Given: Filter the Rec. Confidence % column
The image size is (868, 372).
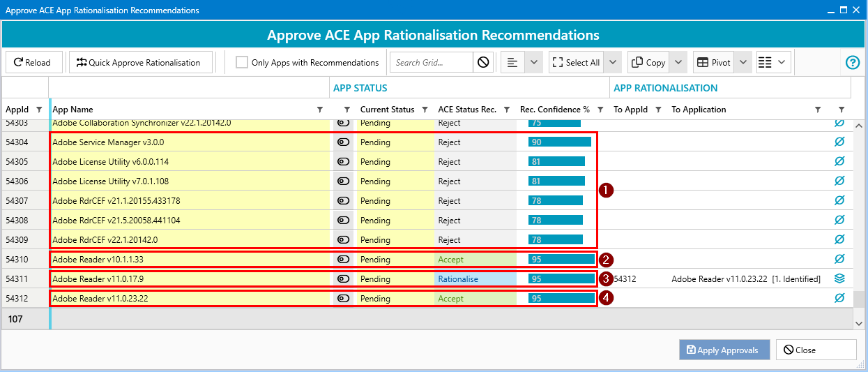Looking at the screenshot, I should [x=600, y=110].
